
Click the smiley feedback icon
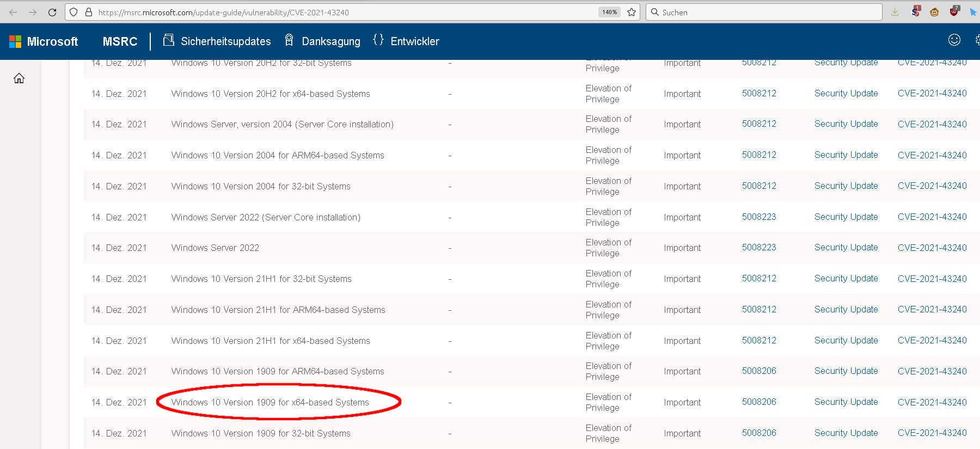[954, 39]
